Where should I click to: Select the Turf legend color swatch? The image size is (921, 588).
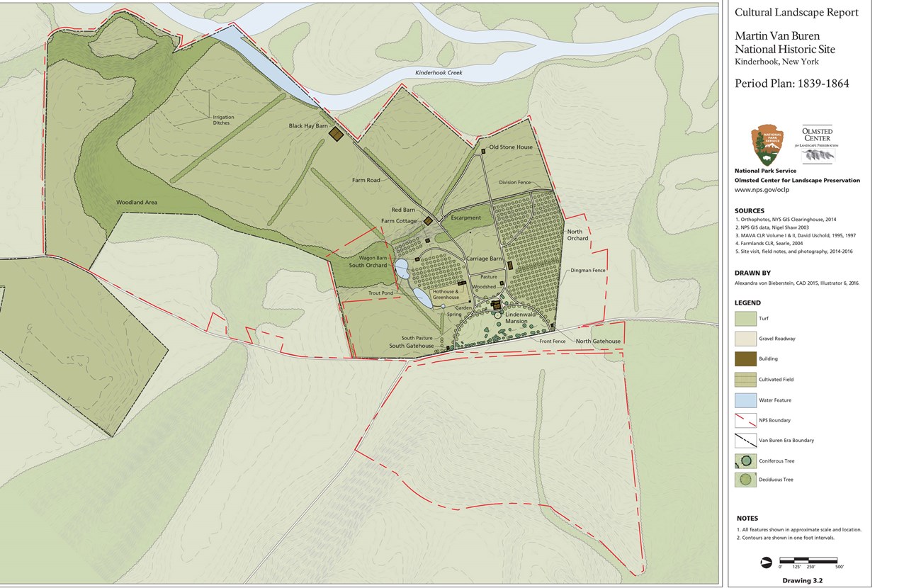(745, 319)
